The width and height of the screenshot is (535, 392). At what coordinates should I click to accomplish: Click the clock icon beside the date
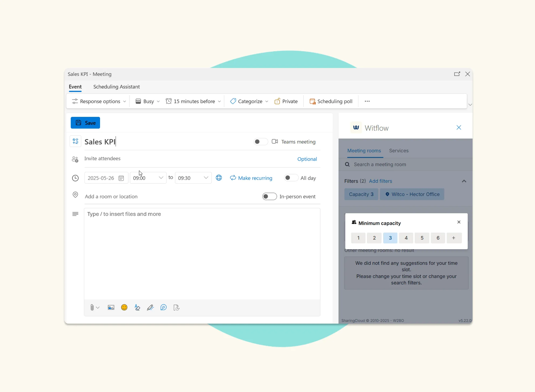pyautogui.click(x=75, y=178)
